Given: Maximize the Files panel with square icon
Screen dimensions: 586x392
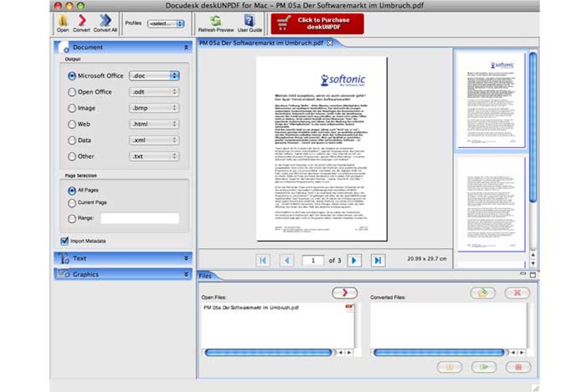Looking at the screenshot, I should pos(533,275).
